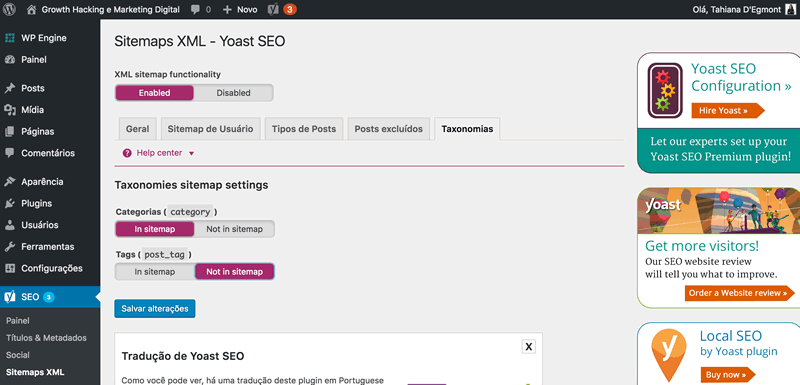Click the Mídia media icon
This screenshot has width=800, height=385.
pyautogui.click(x=9, y=110)
